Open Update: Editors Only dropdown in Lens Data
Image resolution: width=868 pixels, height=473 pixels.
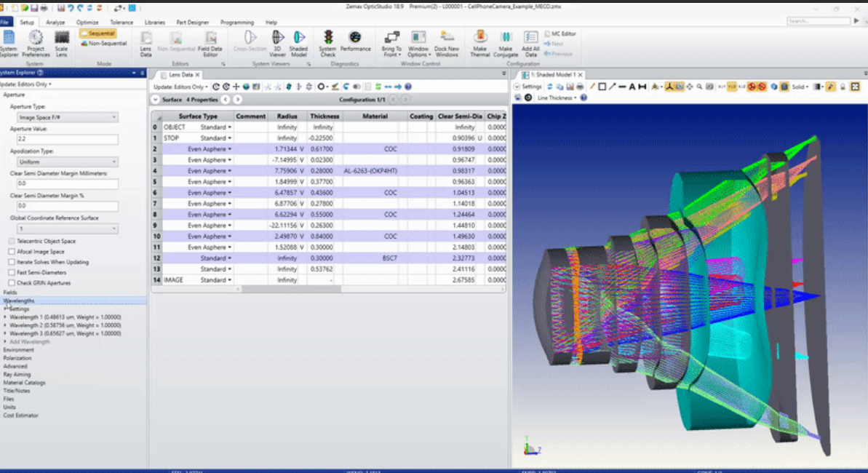coord(180,87)
